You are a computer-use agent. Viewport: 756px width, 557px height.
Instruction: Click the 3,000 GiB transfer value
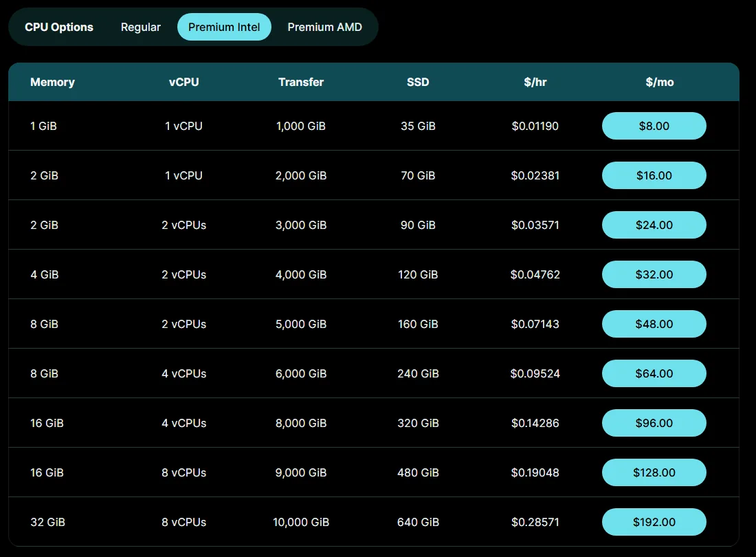[x=301, y=226]
